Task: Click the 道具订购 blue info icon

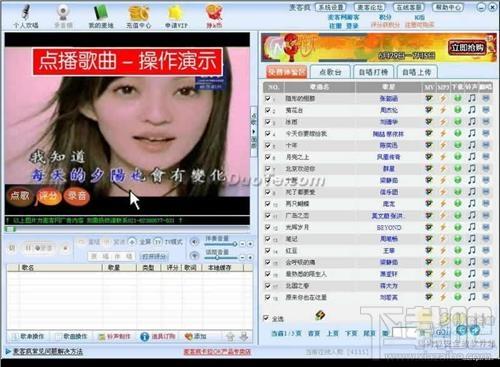Action: click(144, 337)
